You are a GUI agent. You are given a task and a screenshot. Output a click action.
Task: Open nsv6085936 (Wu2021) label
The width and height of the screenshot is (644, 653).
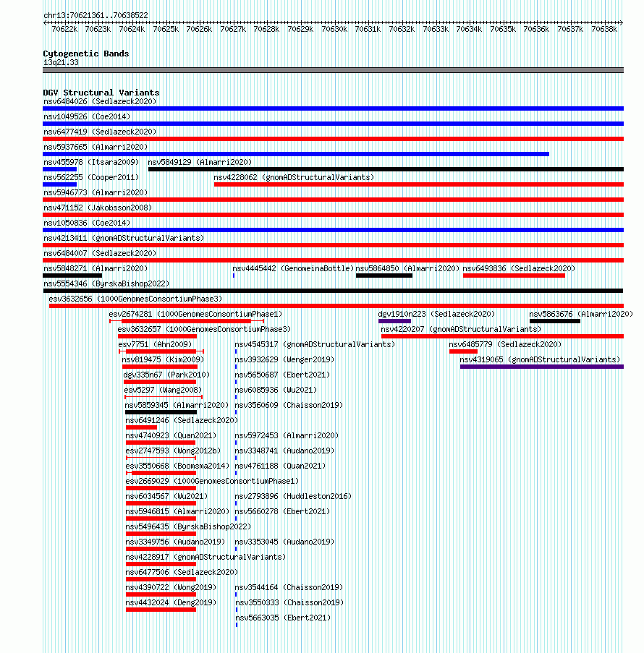point(276,390)
